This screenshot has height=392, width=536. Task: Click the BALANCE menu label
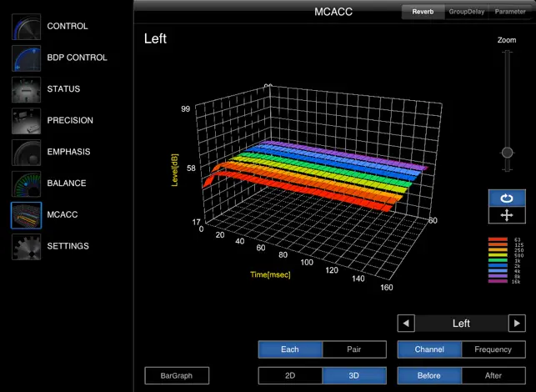point(67,183)
